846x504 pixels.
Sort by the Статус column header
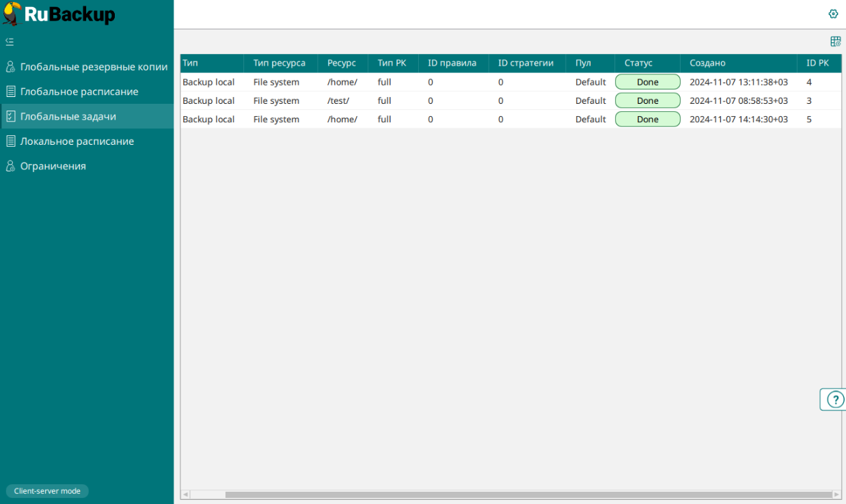(638, 63)
